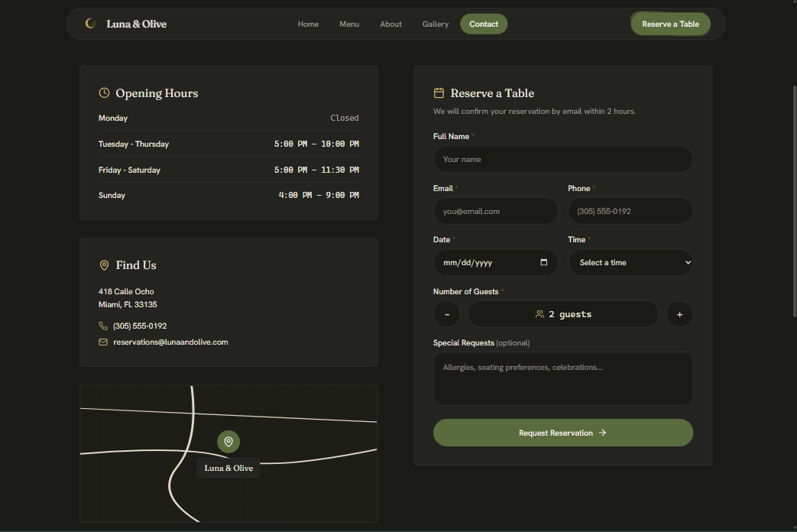Open the date picker calendar icon
The image size is (797, 532).
coord(544,262)
